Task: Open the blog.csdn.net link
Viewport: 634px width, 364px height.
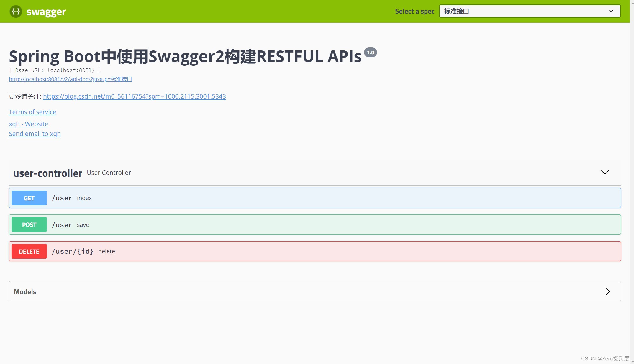Action: click(135, 96)
